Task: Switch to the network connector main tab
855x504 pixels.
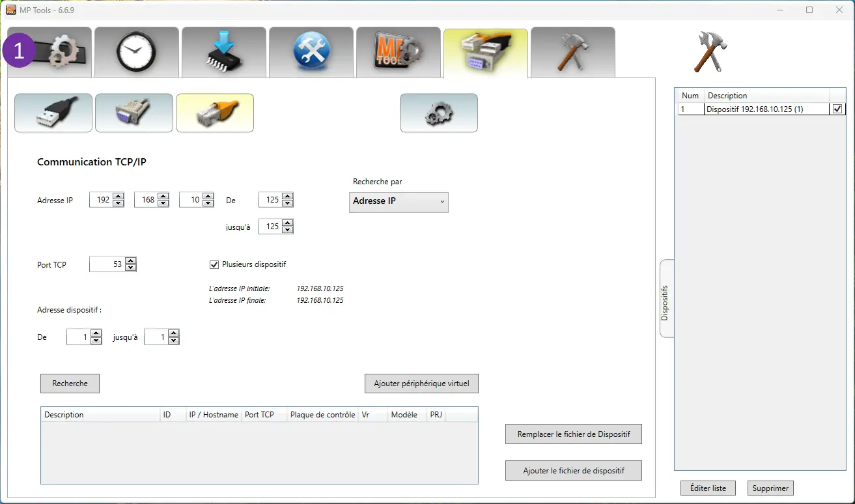Action: tap(485, 52)
